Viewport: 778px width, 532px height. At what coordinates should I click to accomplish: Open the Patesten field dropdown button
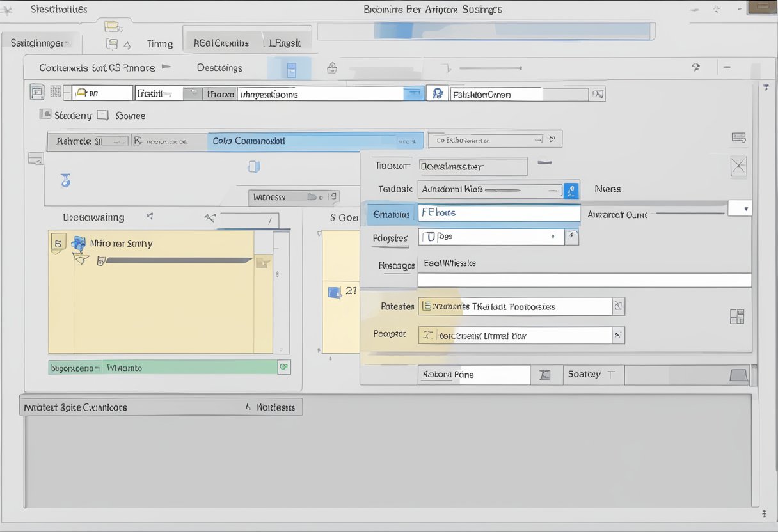click(618, 307)
